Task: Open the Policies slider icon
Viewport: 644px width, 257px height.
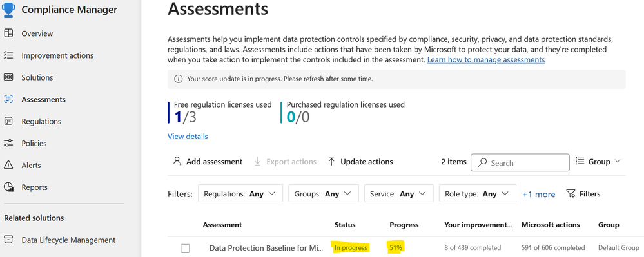Action: [8, 143]
